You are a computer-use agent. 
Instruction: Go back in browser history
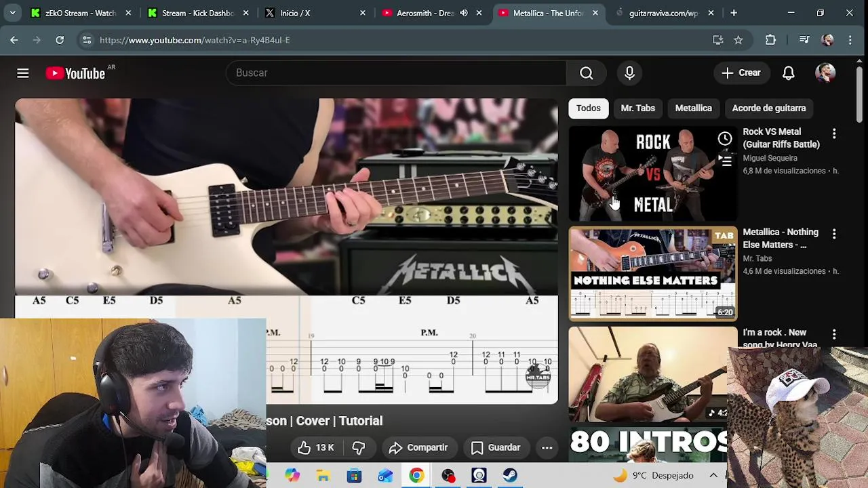pos(14,40)
